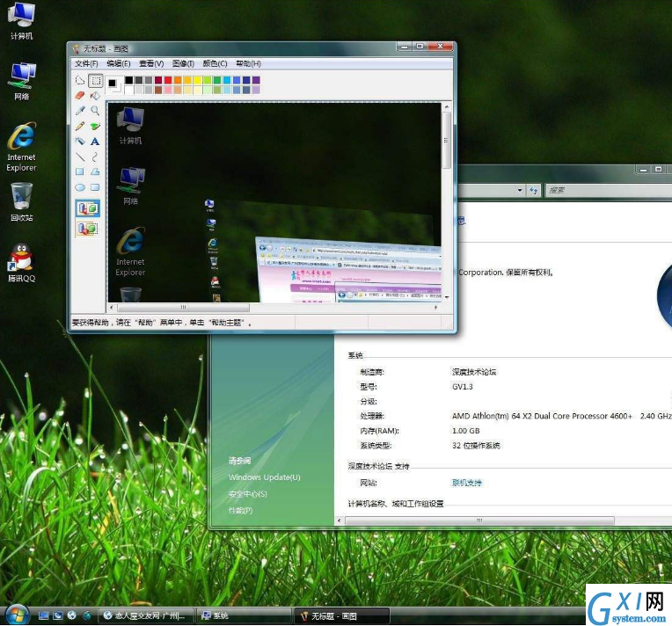Open the 查看(V) menu in Paint
The height and width of the screenshot is (626, 672).
point(151,63)
